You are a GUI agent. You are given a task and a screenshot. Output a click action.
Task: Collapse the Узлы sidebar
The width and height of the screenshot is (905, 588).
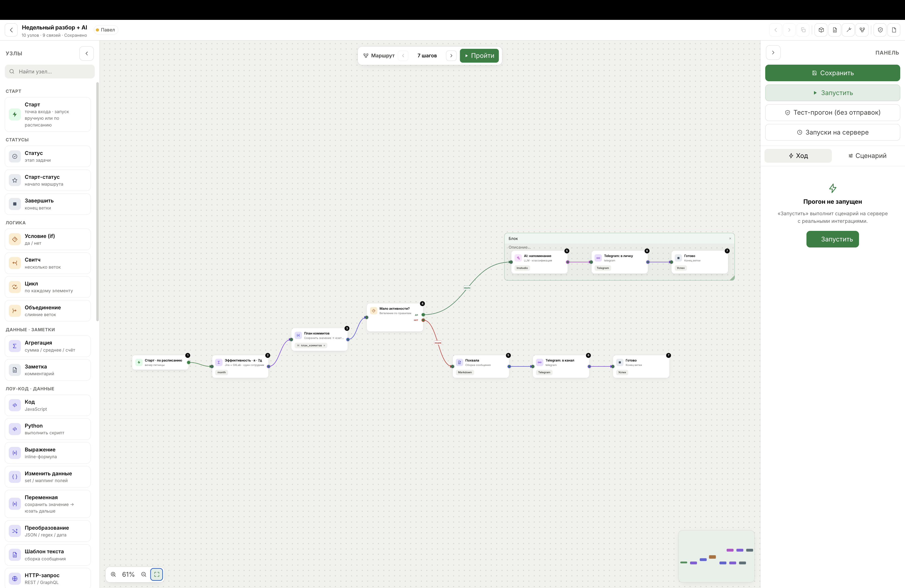(x=87, y=53)
